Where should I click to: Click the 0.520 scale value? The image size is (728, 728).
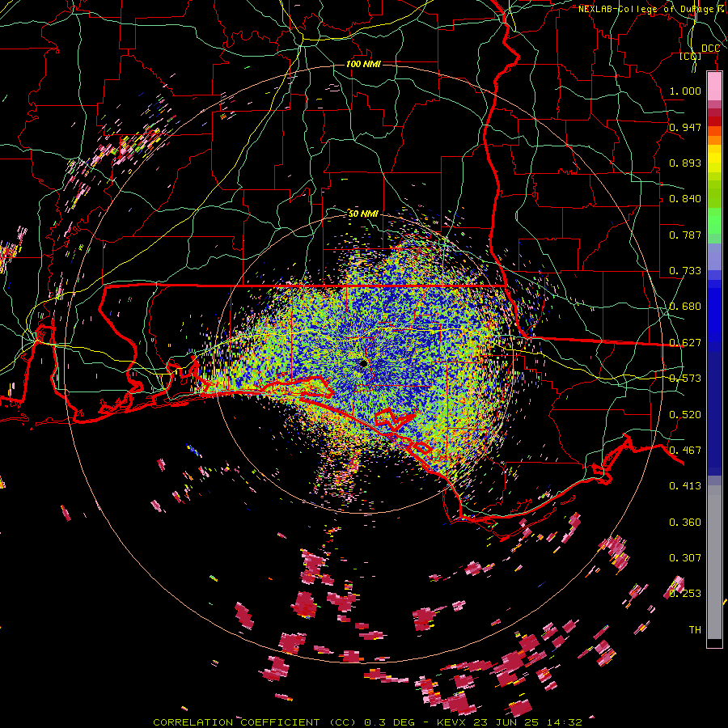(x=685, y=415)
